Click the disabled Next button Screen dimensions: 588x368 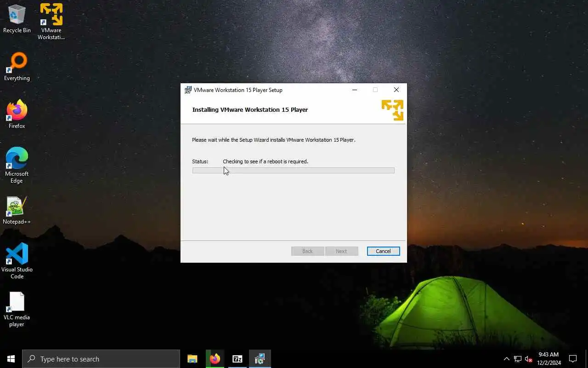(341, 251)
